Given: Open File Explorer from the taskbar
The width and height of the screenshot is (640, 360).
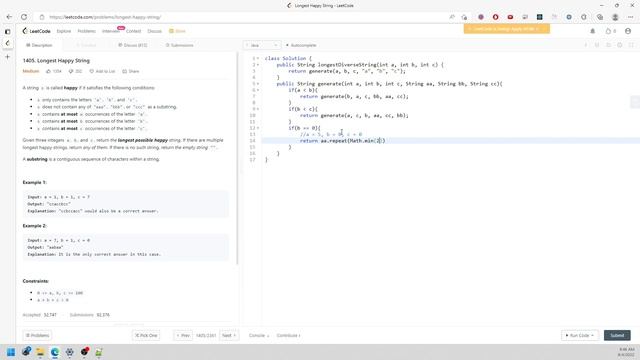Looking at the screenshot, I should click(x=40, y=352).
